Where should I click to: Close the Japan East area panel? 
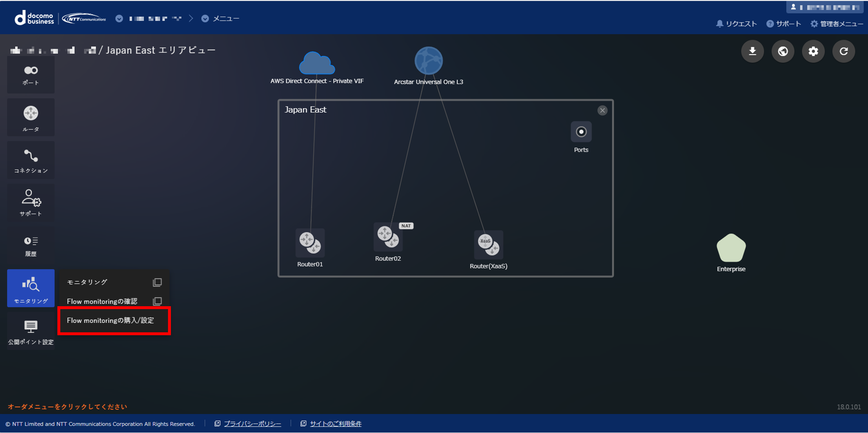click(x=602, y=110)
